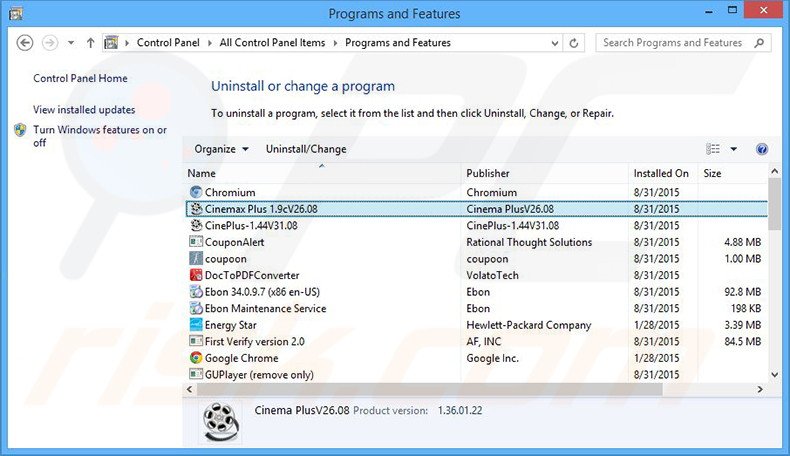Expand chevron before Control Panel breadcrumb
This screenshot has width=790, height=456.
pos(127,43)
